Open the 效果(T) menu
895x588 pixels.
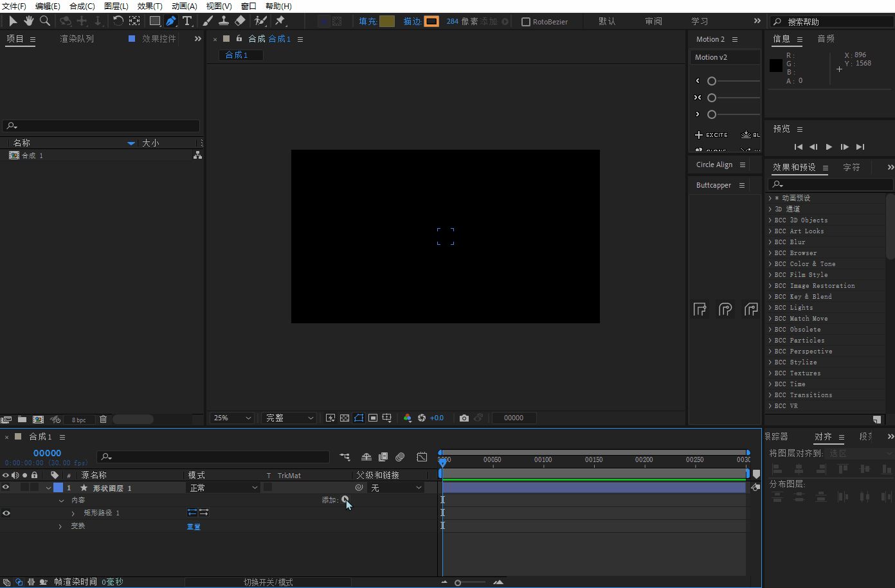(150, 6)
